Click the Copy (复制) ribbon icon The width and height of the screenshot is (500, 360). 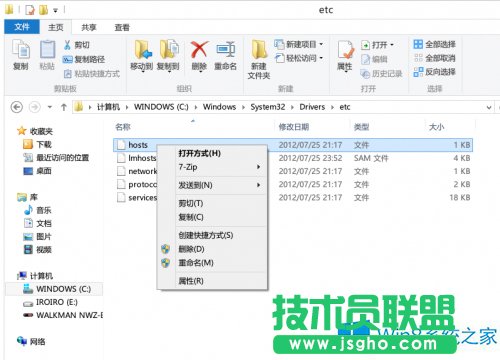click(21, 50)
